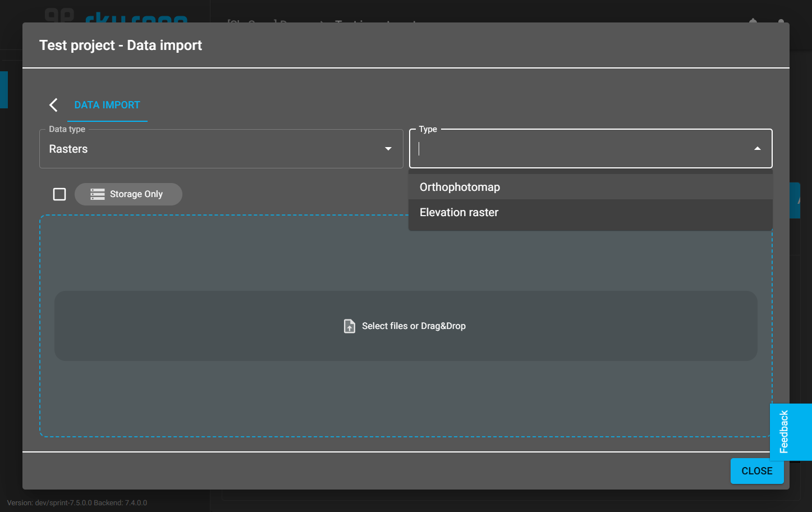Image resolution: width=812 pixels, height=512 pixels.
Task: Open the Data type dropdown showing Rasters
Action: 221,149
